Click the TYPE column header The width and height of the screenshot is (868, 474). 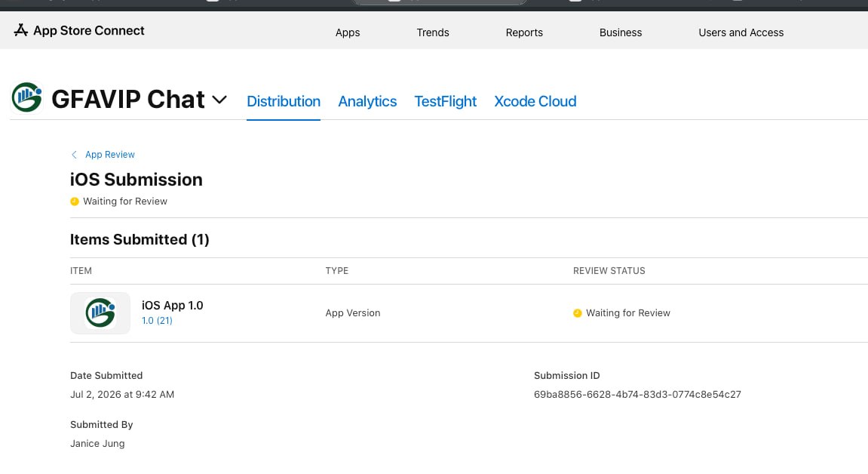(x=337, y=271)
